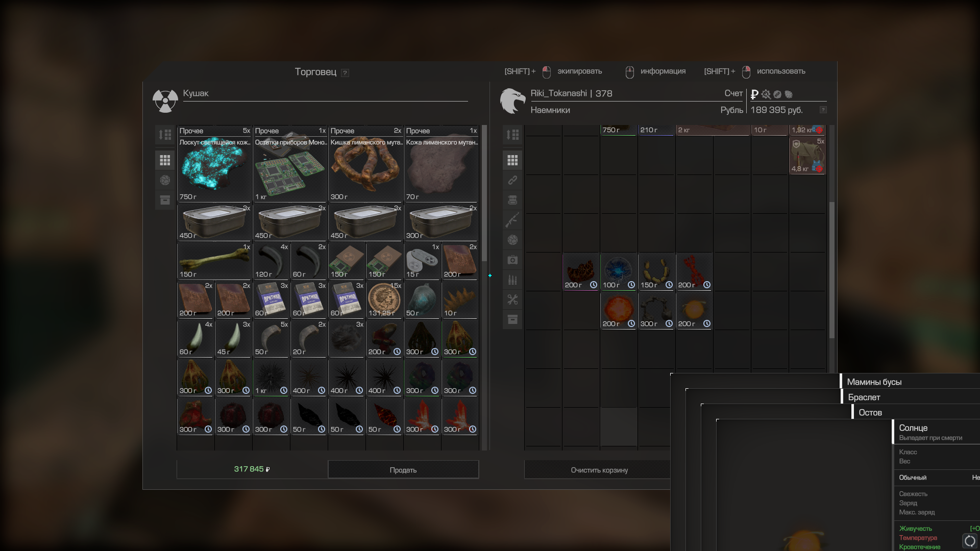Viewport: 980px width, 551px height.
Task: Click the 317 845 ₽ sale total
Action: [252, 469]
